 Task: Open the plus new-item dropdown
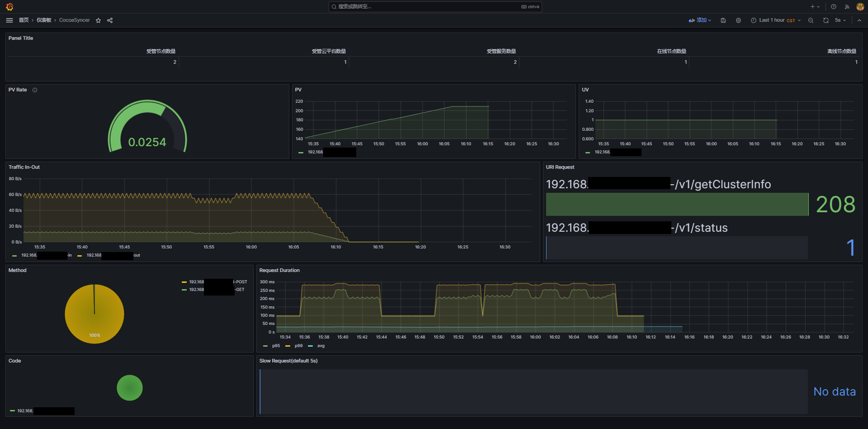coord(815,7)
